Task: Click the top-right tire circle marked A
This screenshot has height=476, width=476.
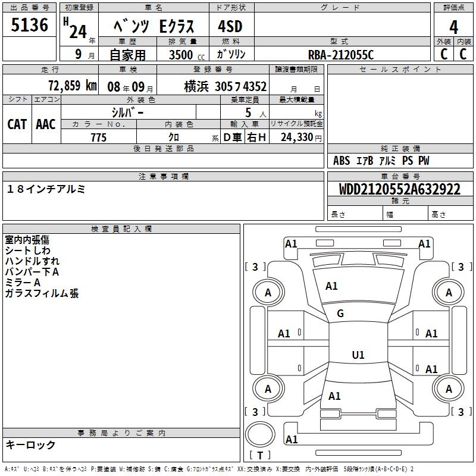Action: pyautogui.click(x=449, y=292)
